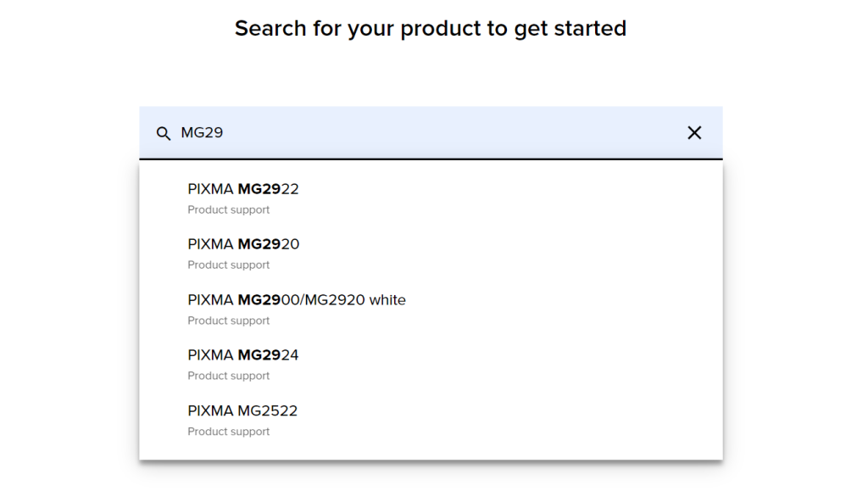The width and height of the screenshot is (868, 491).
Task: Click Product support under PIXMA MG2922
Action: [x=229, y=209]
